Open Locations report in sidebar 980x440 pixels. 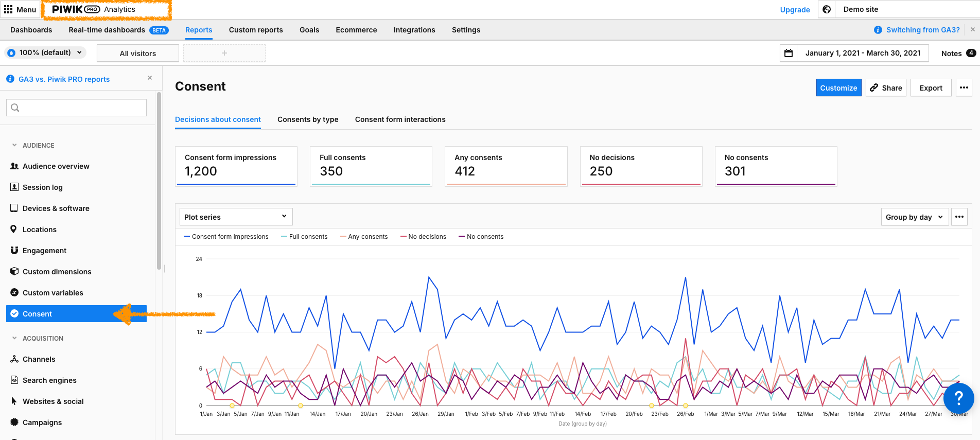pyautogui.click(x=39, y=230)
